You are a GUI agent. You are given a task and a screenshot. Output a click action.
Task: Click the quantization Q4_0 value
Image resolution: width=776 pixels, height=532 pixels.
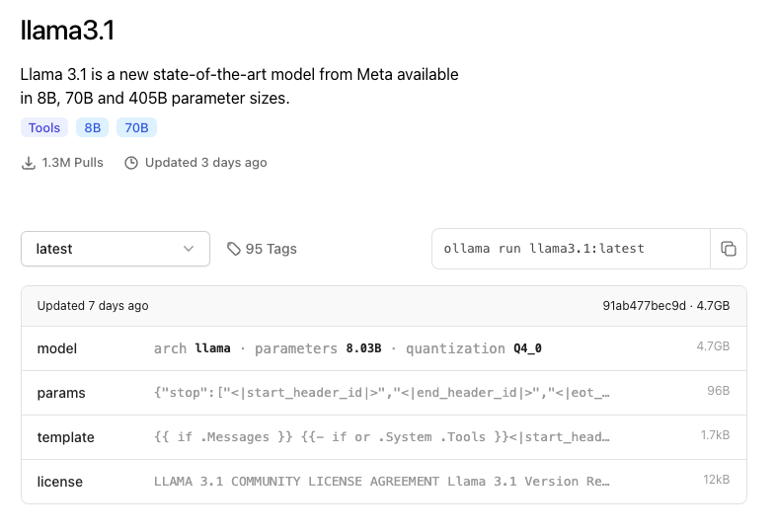click(x=527, y=348)
